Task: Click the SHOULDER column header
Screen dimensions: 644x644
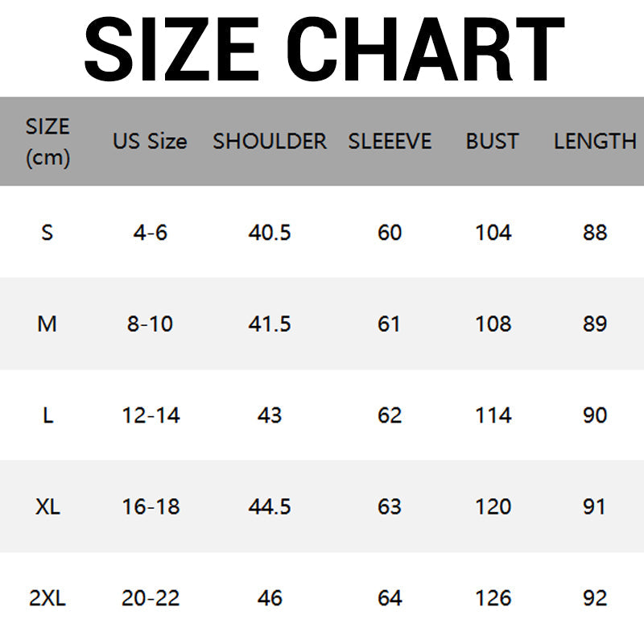Action: point(270,142)
